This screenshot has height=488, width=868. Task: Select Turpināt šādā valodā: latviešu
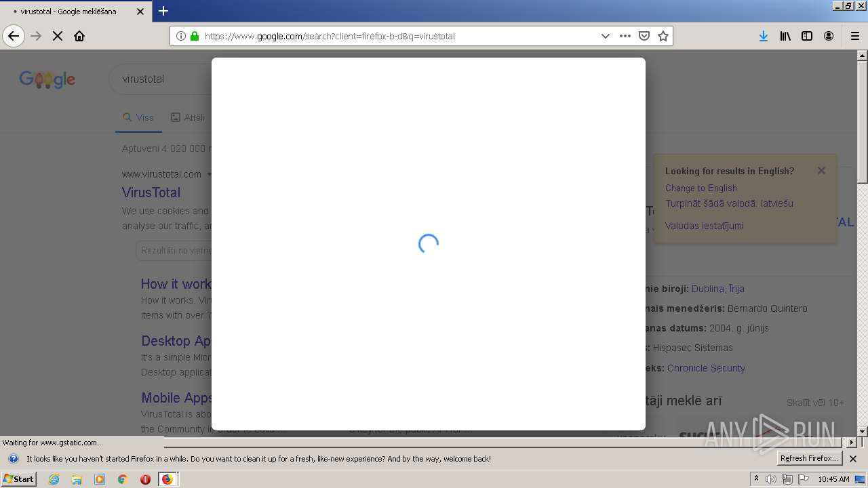(729, 203)
